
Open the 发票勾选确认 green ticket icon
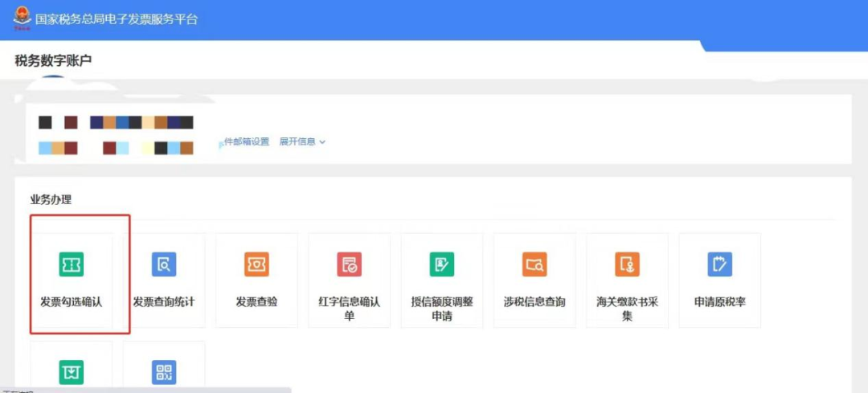pyautogui.click(x=72, y=264)
